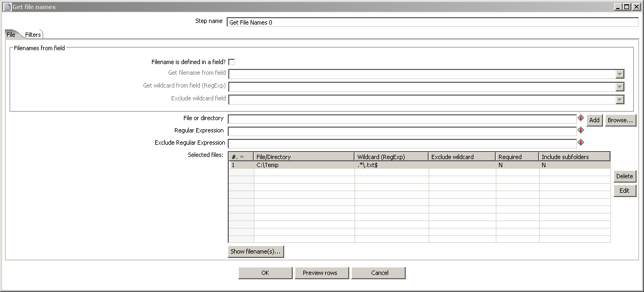
Task: Click the Wildcard (RegExp) column header
Action: coord(392,157)
